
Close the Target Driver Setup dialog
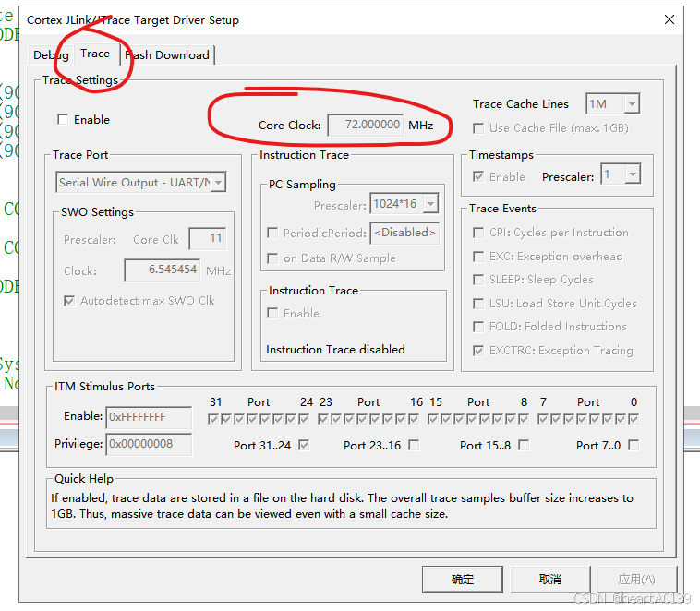pos(670,19)
